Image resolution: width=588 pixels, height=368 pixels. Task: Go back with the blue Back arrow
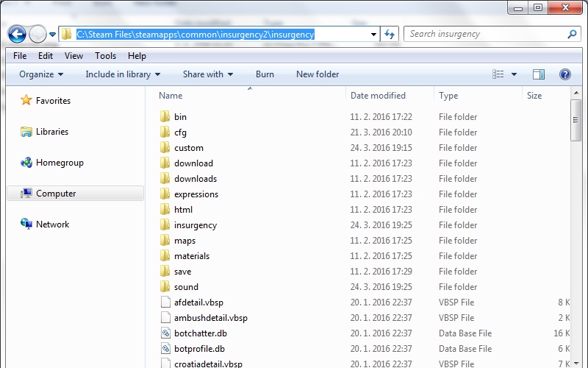[17, 35]
